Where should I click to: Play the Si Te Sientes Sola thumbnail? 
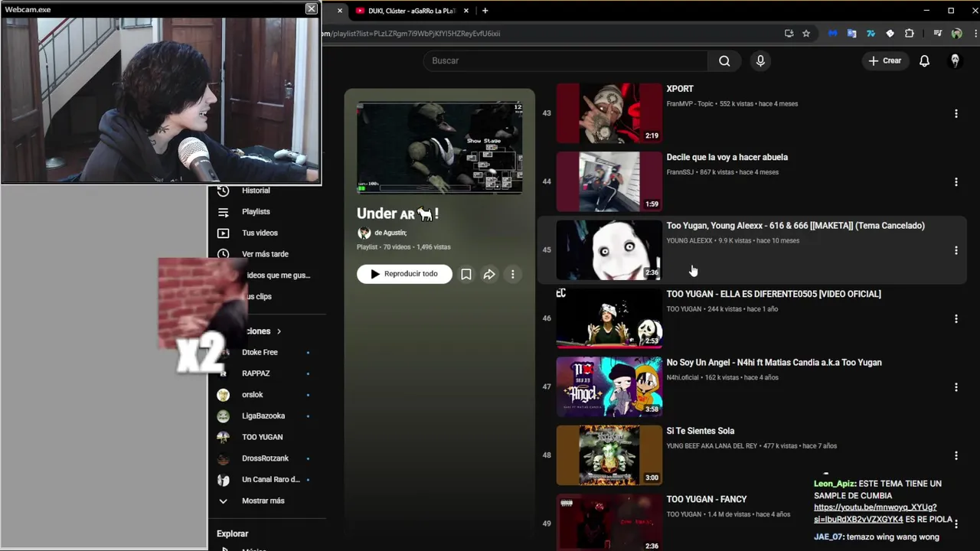pos(609,455)
